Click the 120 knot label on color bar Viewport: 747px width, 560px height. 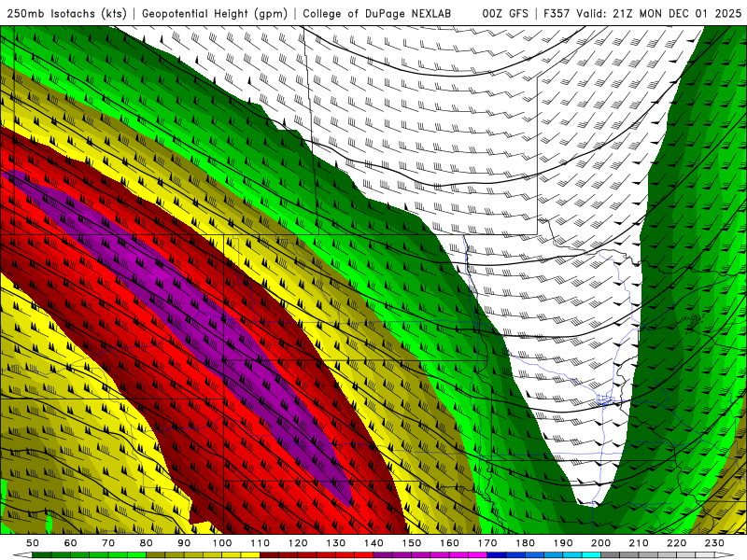coord(298,543)
